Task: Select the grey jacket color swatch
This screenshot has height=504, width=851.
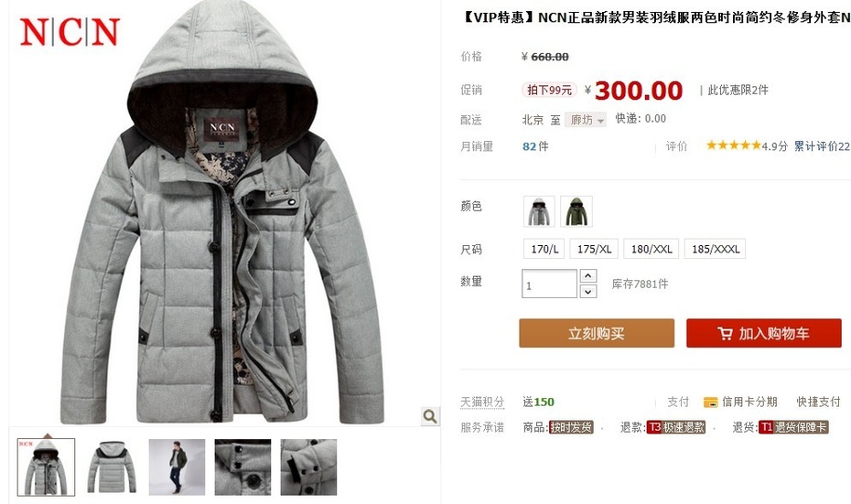Action: (539, 211)
